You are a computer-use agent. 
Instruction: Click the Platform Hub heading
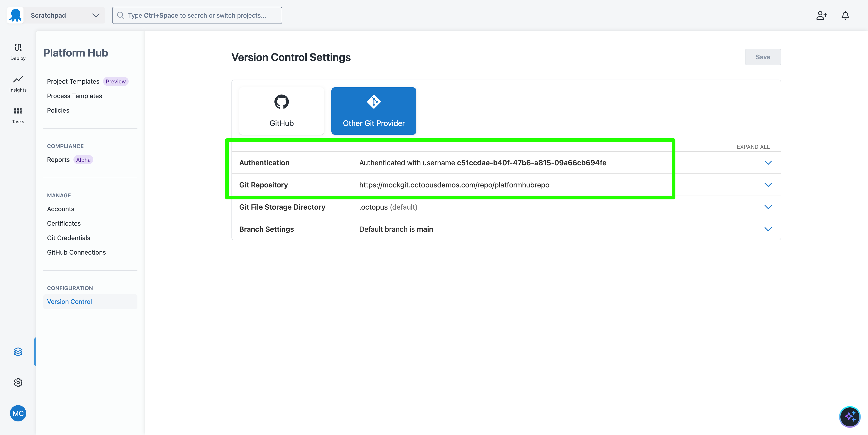[x=76, y=53]
